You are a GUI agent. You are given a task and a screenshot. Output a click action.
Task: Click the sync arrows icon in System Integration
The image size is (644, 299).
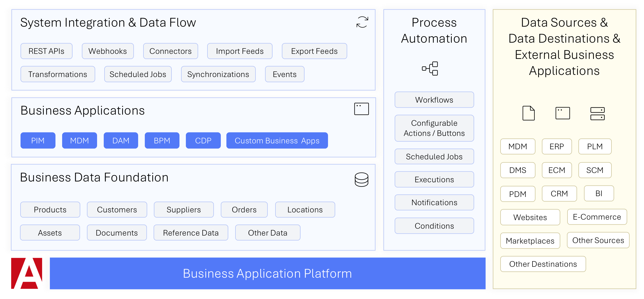click(362, 22)
